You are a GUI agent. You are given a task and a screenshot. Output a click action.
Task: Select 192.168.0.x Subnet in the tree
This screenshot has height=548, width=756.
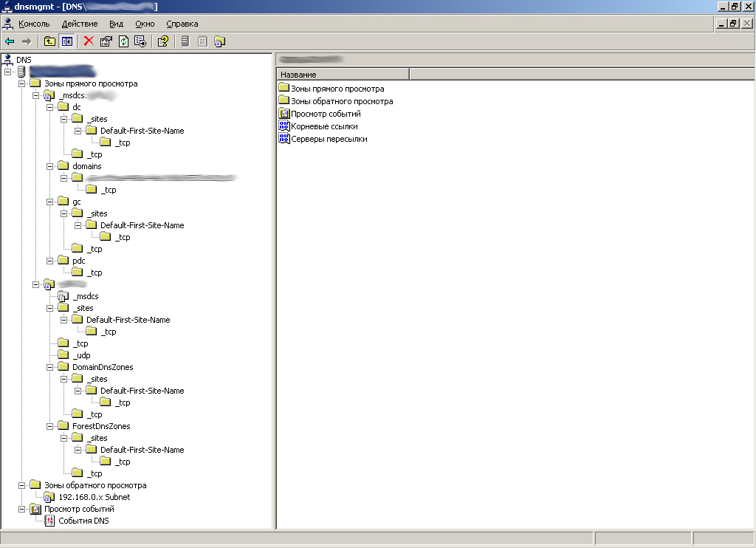(94, 497)
